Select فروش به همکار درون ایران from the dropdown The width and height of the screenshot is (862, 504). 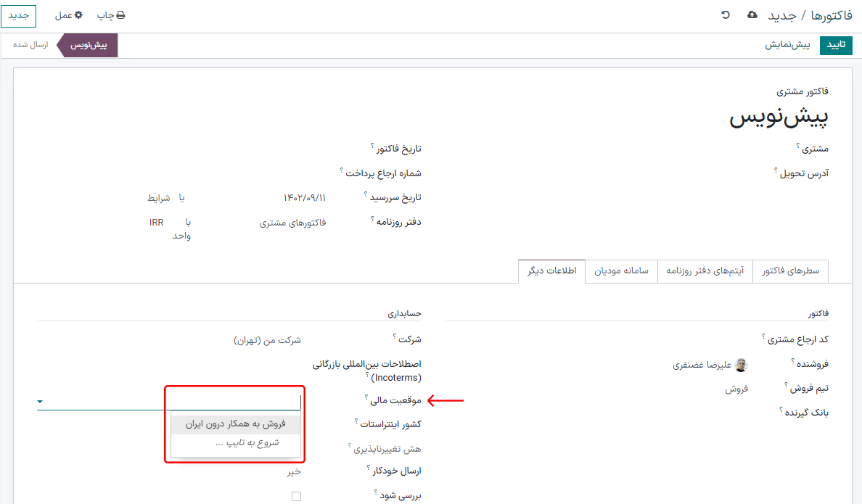pos(236,424)
